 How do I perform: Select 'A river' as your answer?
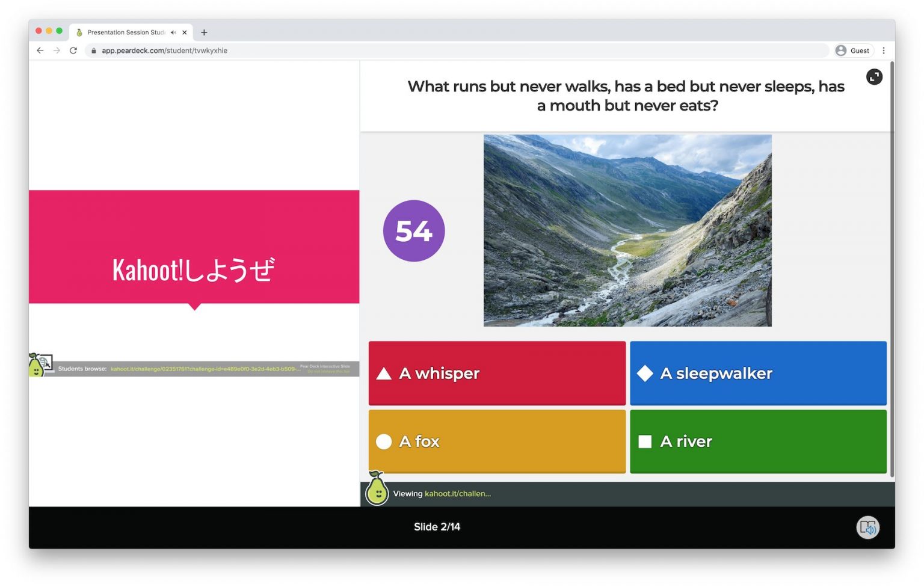(x=757, y=441)
